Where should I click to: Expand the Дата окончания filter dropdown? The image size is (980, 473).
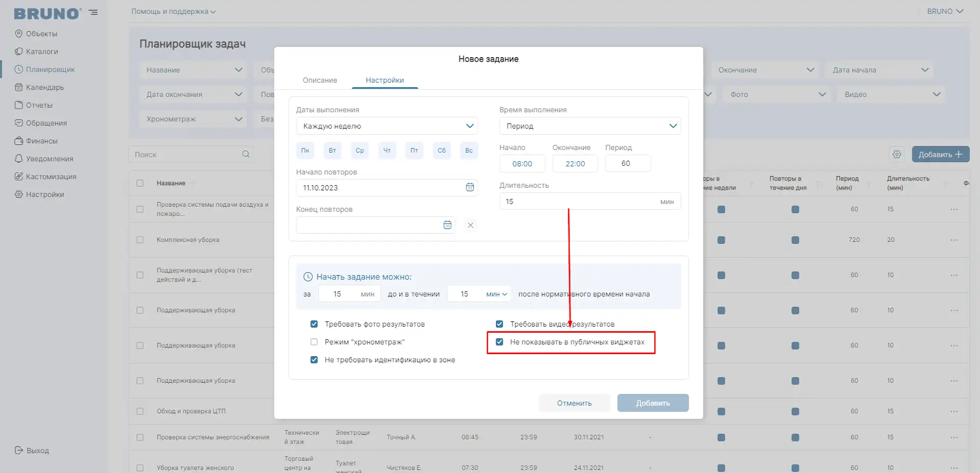tap(193, 94)
